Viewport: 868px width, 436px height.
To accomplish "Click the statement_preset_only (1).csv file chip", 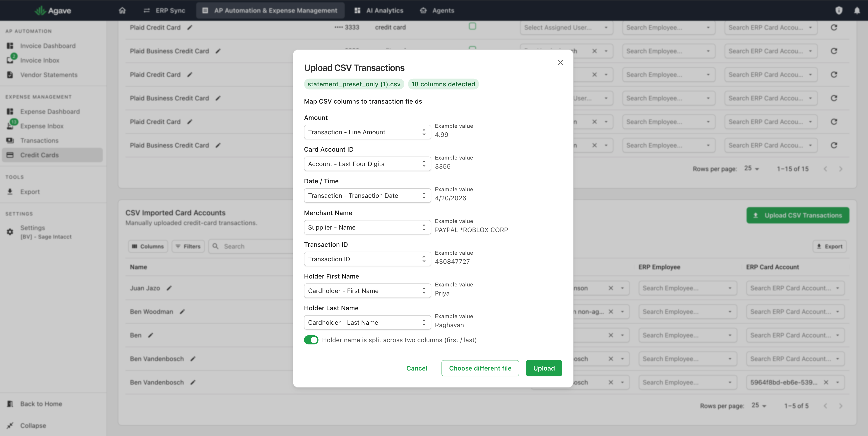I will 354,84.
